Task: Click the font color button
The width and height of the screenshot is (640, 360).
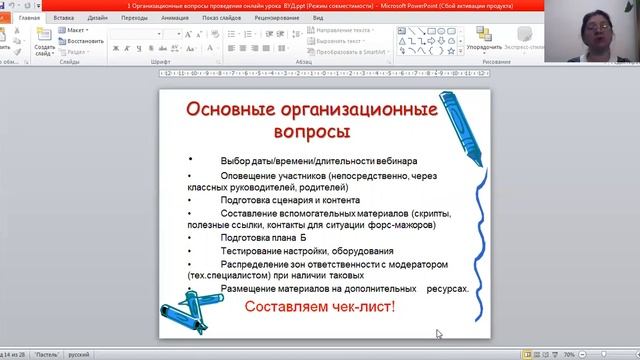Action: pyautogui.click(x=210, y=48)
